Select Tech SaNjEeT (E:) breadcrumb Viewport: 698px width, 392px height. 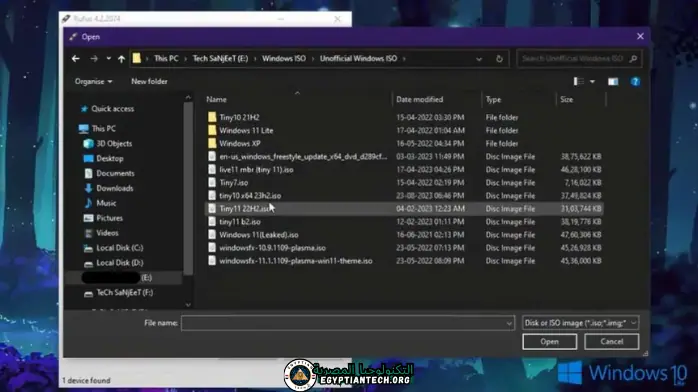click(220, 59)
